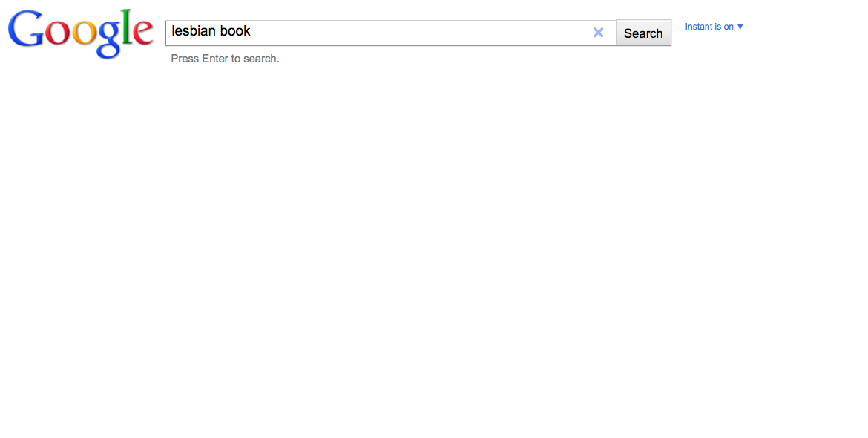Image resolution: width=868 pixels, height=438 pixels.
Task: Click the word "lesbian" in the search box
Action: (x=194, y=31)
